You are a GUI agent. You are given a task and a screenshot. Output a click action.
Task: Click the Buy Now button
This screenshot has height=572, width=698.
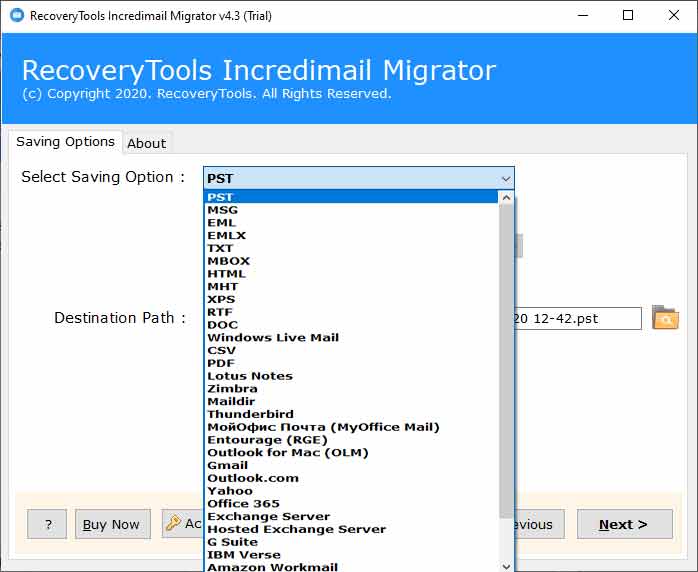point(112,524)
